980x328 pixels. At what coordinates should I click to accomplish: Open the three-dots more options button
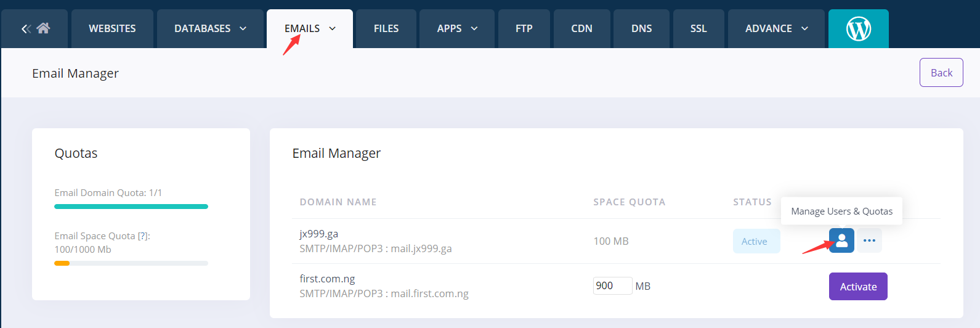pyautogui.click(x=869, y=241)
